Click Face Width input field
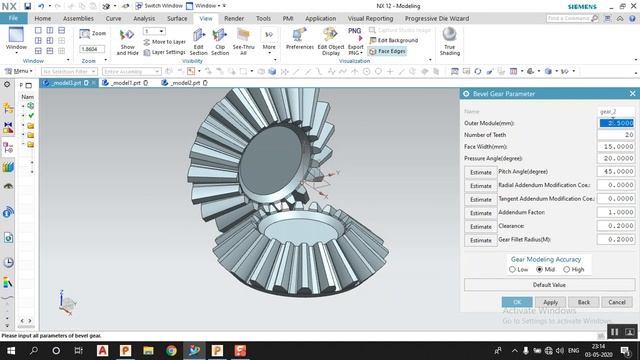Image resolution: width=640 pixels, height=360 pixels. 616,147
